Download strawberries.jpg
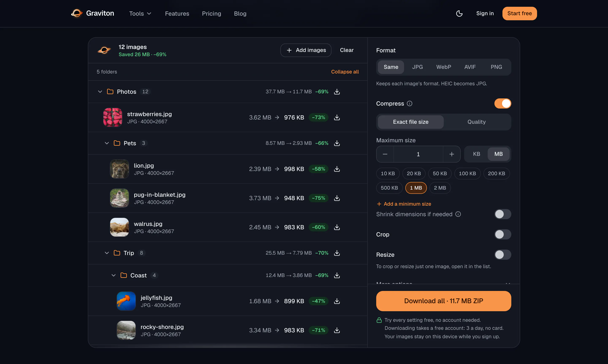Viewport: 608px width, 364px height. click(337, 117)
